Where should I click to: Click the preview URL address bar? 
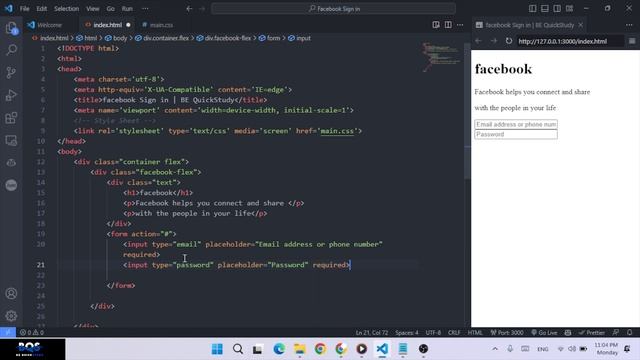(570, 41)
